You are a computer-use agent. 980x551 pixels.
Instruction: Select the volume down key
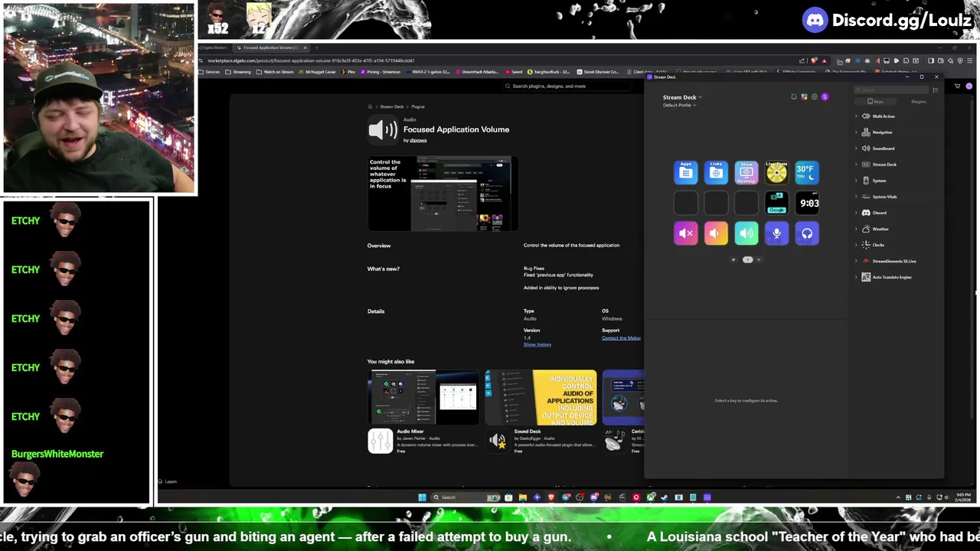pos(716,233)
